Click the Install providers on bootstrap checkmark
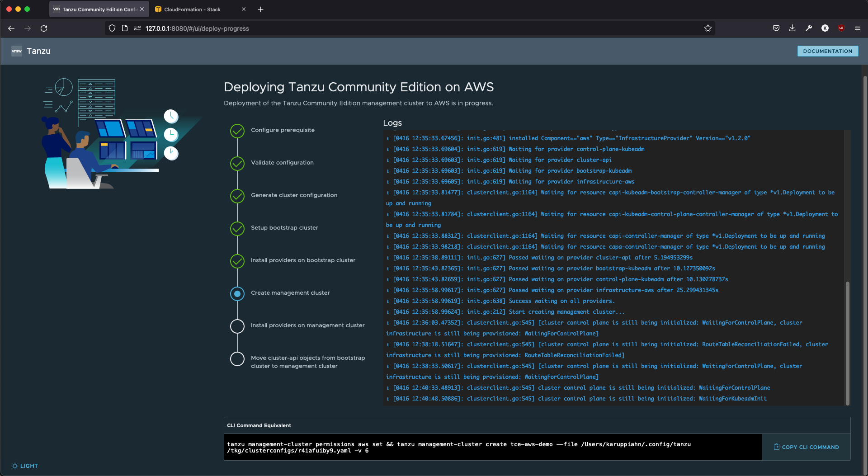Image resolution: width=868 pixels, height=476 pixels. [237, 261]
